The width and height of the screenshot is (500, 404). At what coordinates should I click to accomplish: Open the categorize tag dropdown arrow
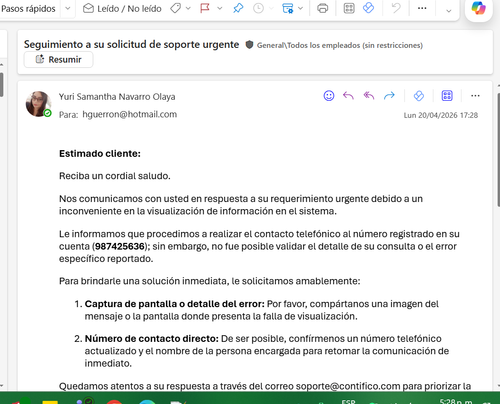click(x=188, y=9)
